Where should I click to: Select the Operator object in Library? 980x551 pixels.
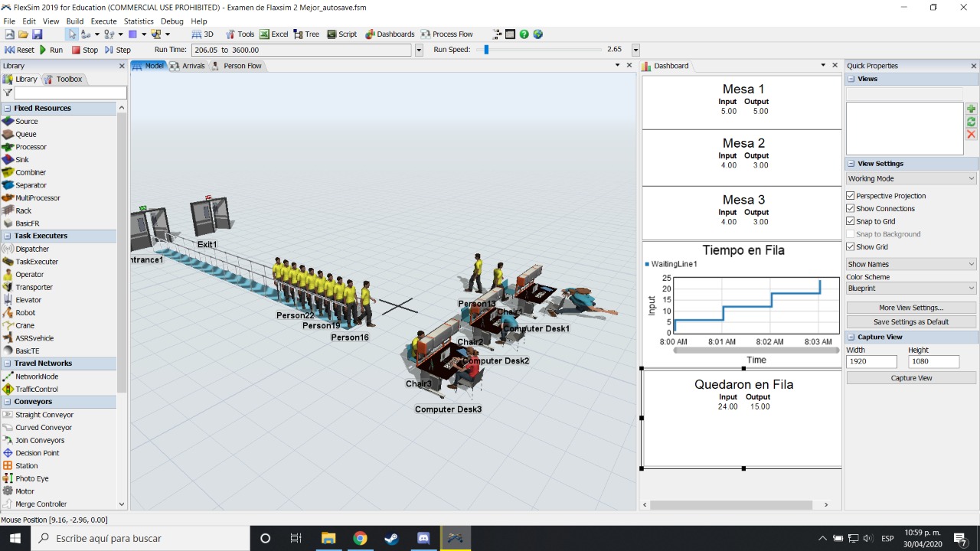(x=29, y=275)
